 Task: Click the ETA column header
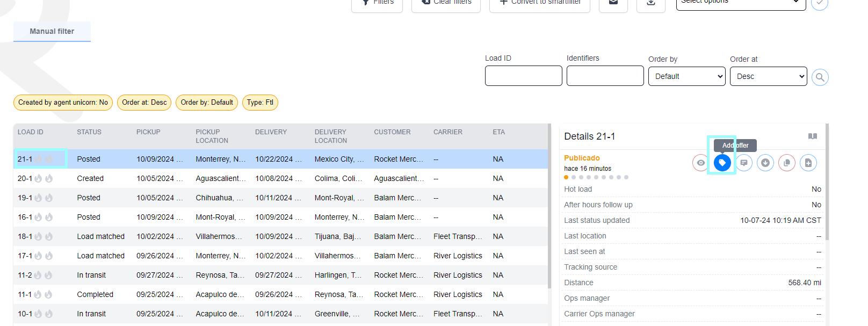click(499, 132)
